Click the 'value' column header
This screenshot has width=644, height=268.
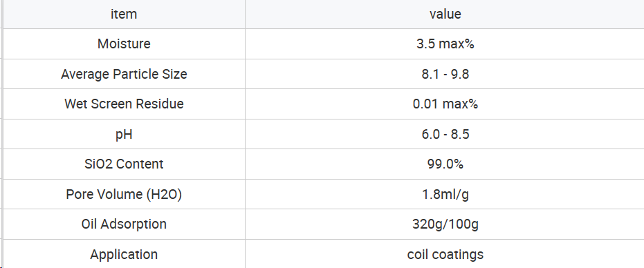tap(445, 14)
